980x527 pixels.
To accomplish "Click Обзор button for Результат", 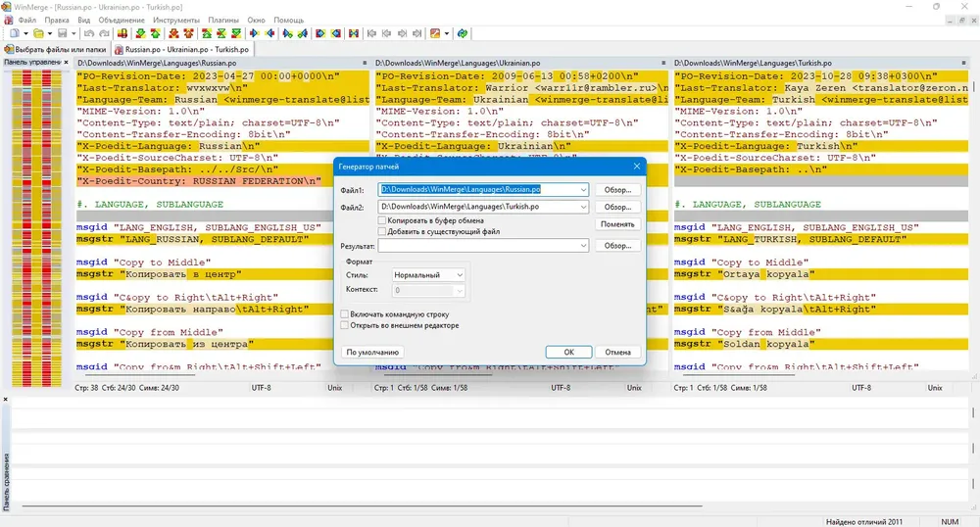I will pos(617,246).
